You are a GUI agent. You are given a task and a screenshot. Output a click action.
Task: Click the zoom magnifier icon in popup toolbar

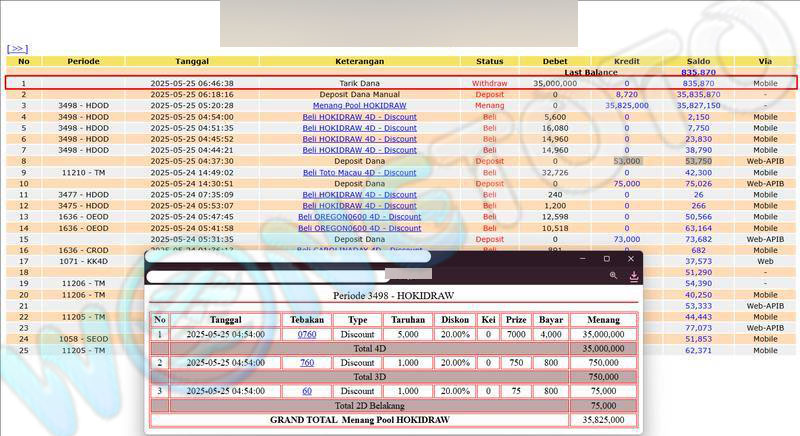tap(613, 276)
